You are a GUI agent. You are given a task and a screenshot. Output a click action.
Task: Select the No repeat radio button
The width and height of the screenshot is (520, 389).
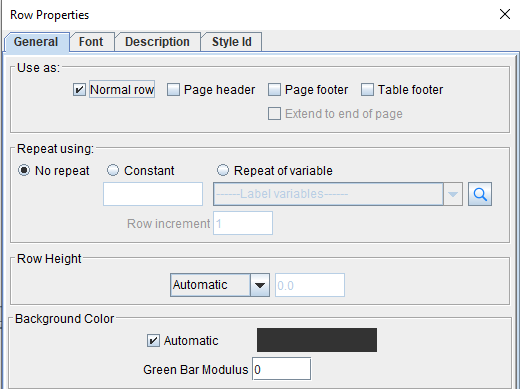pyautogui.click(x=24, y=170)
